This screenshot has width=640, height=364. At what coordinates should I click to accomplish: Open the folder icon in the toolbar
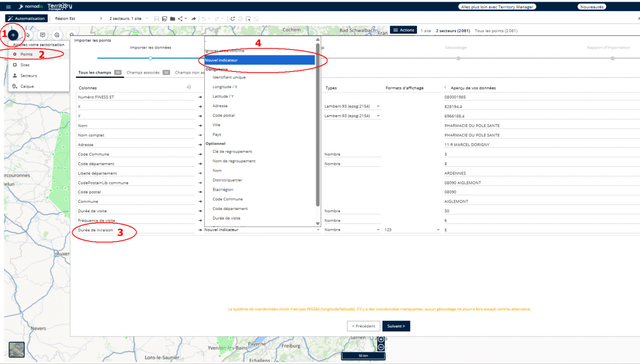point(172,19)
